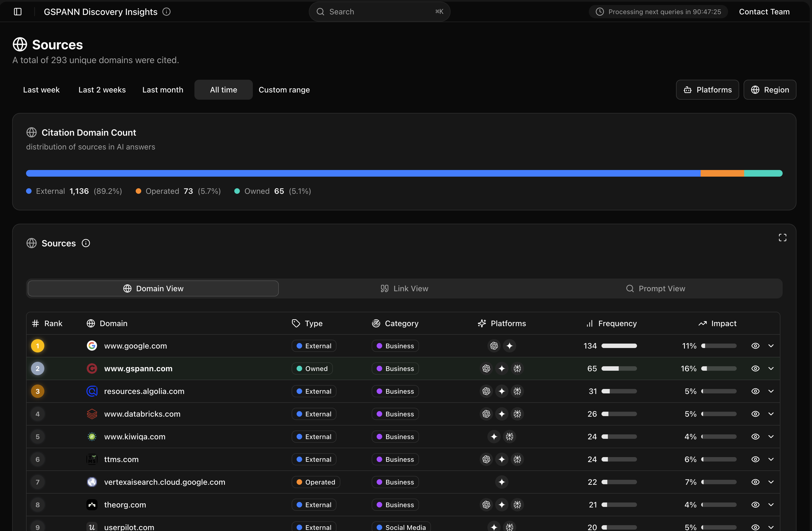Select the All time range
The image size is (812, 531).
(x=223, y=90)
